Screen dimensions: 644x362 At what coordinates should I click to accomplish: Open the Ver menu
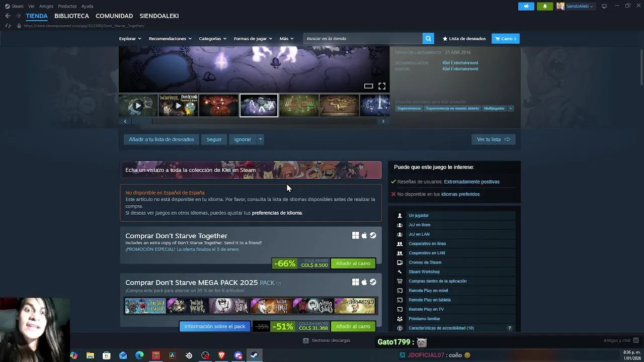(x=31, y=6)
